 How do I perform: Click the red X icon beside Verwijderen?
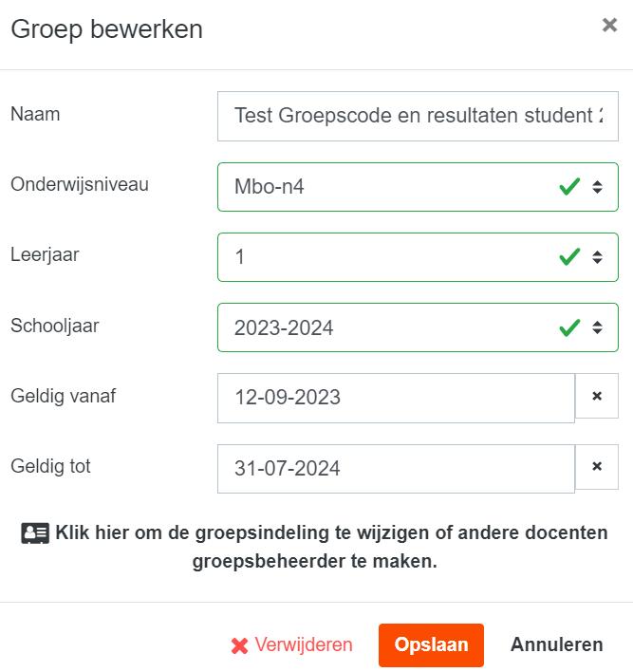(239, 645)
